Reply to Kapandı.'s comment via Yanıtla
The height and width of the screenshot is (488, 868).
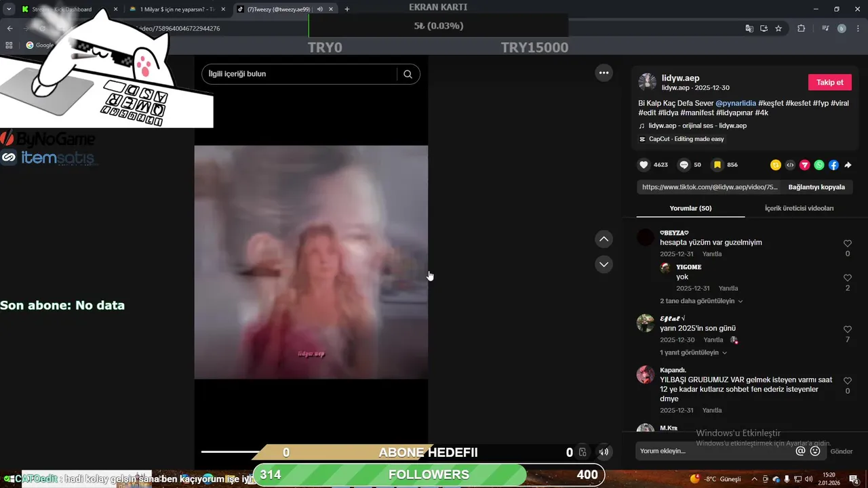[712, 411]
